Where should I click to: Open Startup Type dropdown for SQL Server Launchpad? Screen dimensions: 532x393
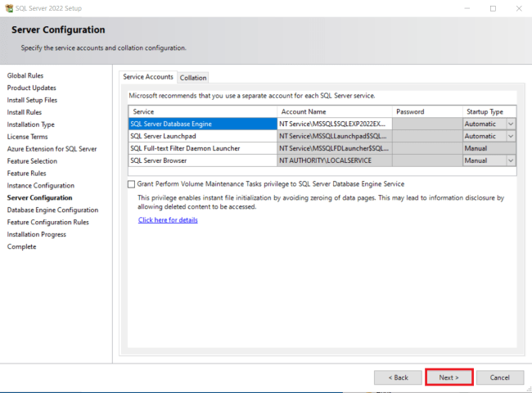[x=511, y=136]
